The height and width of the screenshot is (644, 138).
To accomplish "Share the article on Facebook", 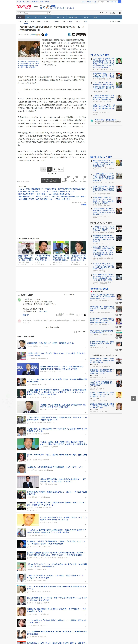I will pyautogui.click(x=46, y=35).
